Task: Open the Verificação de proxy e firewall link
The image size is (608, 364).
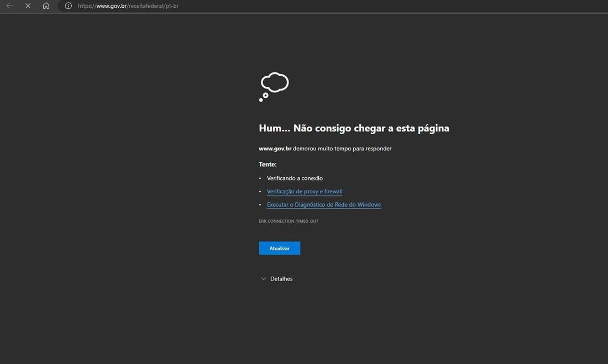Action: pos(305,191)
